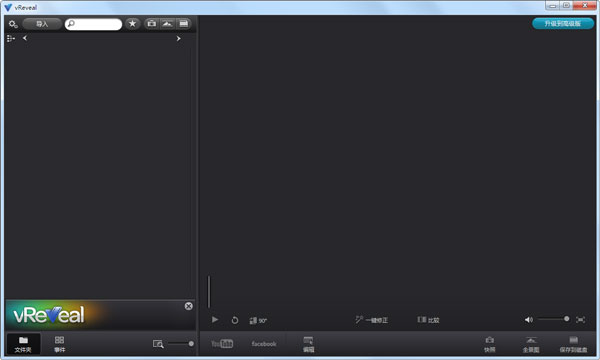Share video to facebook
This screenshot has width=600, height=360.
[x=264, y=344]
